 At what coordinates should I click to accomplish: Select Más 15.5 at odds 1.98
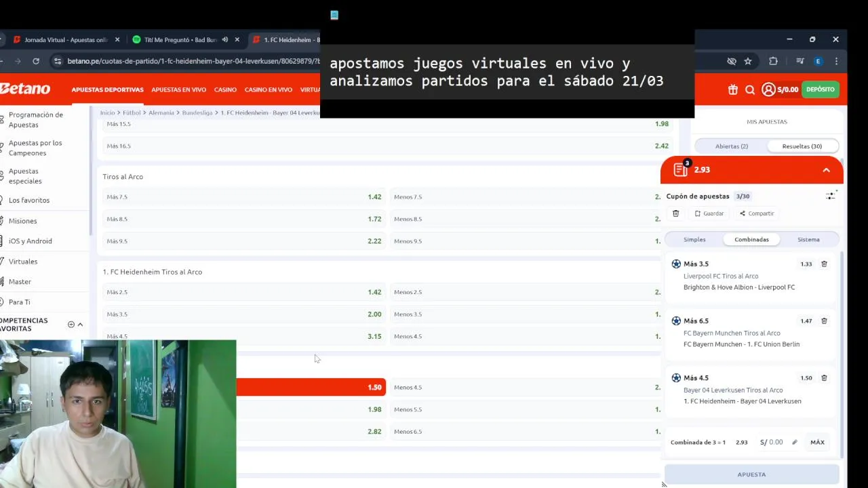[388, 124]
